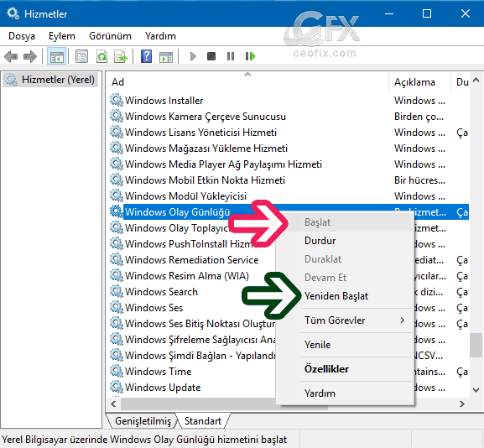Click the Back arrow toolbar icon
Viewport: 484px width, 448px height.
coord(11,56)
